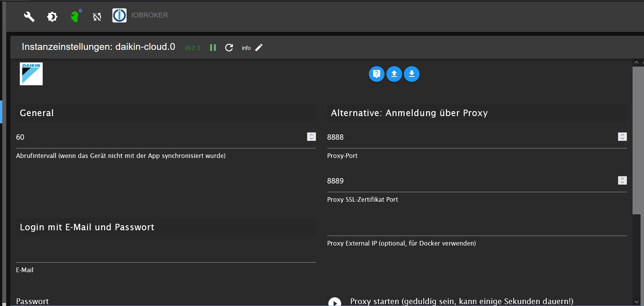Click the wrench icon in top toolbar

point(29,16)
